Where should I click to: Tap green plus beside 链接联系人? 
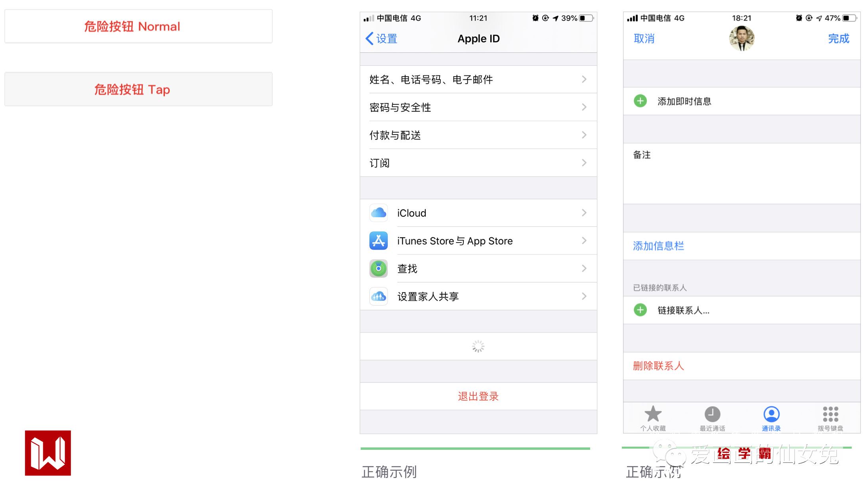(640, 310)
